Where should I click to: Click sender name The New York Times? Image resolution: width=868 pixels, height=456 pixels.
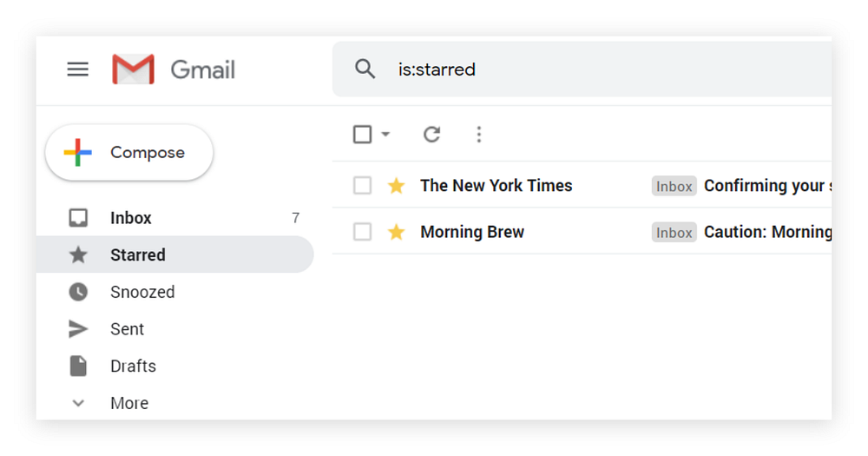pyautogui.click(x=496, y=186)
